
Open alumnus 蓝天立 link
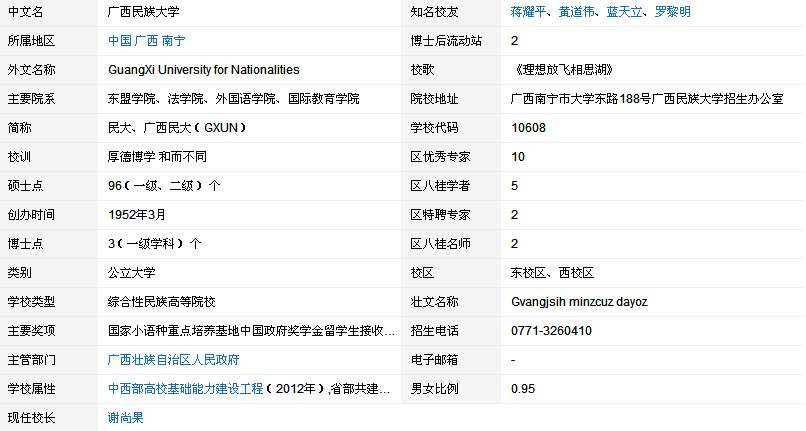(x=625, y=12)
